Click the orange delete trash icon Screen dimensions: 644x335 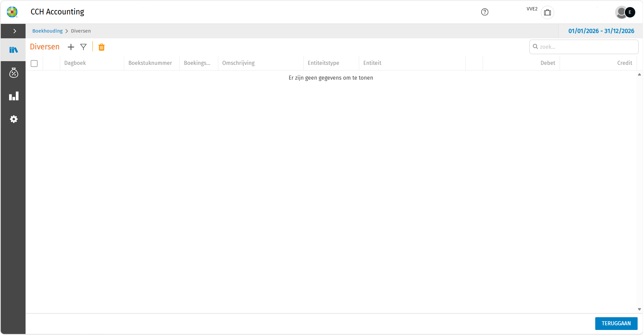[102, 47]
